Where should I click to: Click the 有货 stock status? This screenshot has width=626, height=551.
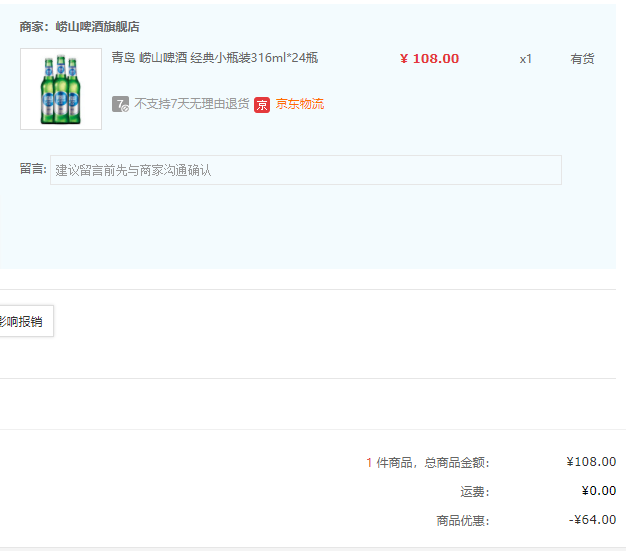point(582,59)
